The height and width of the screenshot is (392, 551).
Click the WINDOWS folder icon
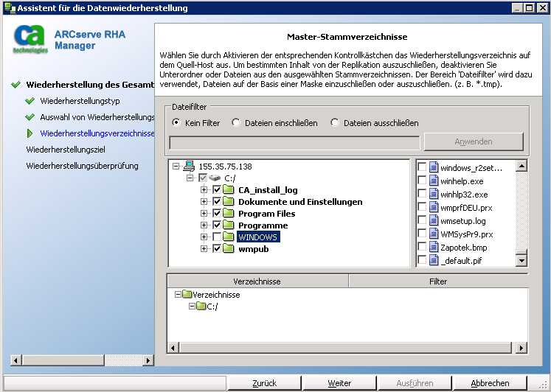pyautogui.click(x=229, y=237)
